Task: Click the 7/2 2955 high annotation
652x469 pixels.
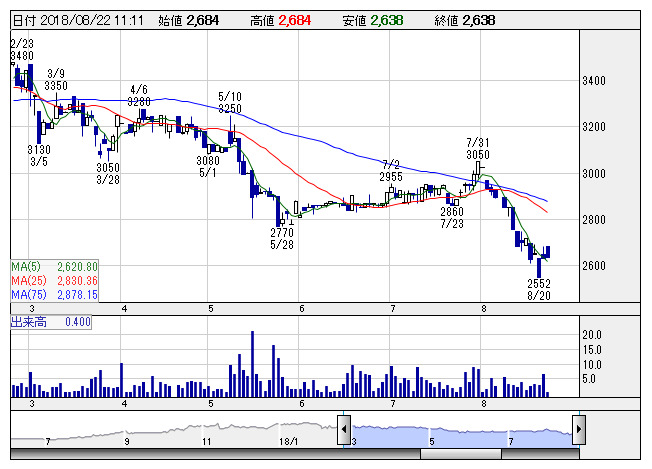Action: (x=391, y=171)
